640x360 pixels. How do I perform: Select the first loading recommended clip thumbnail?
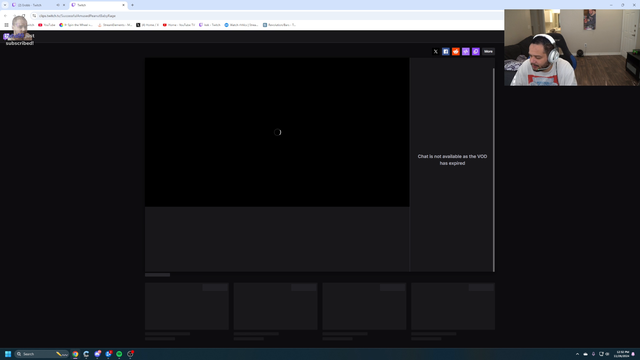click(x=187, y=306)
